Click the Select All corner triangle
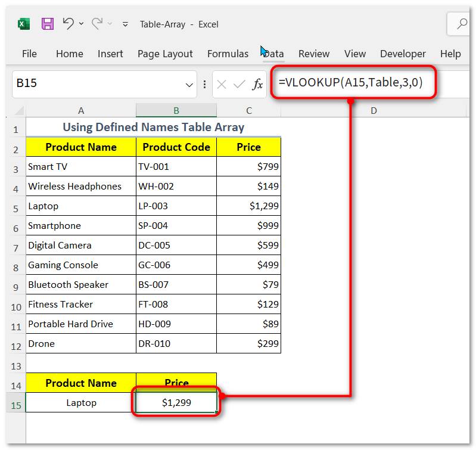Viewport: 476px width, 450px height. (20, 110)
